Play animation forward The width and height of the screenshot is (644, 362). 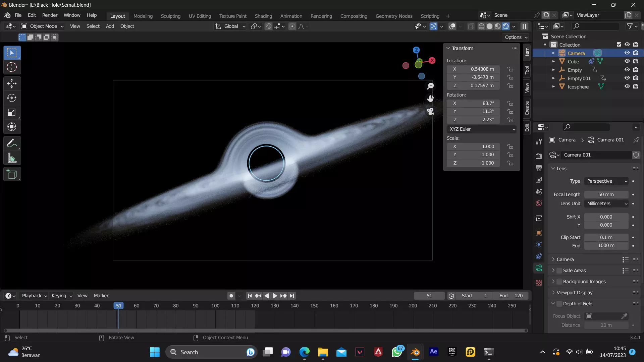pos(275,296)
